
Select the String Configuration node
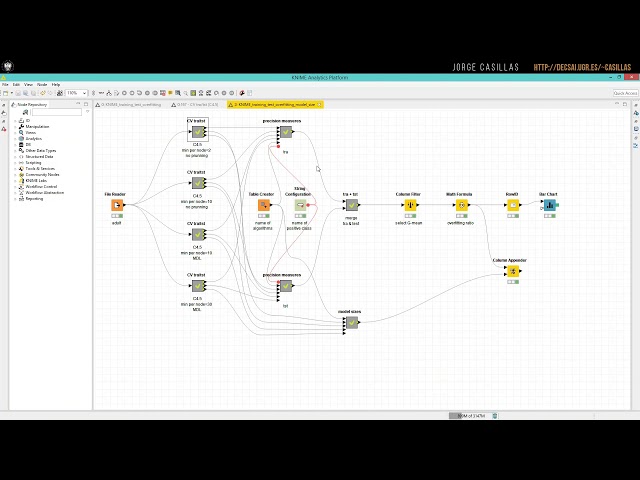(x=300, y=205)
